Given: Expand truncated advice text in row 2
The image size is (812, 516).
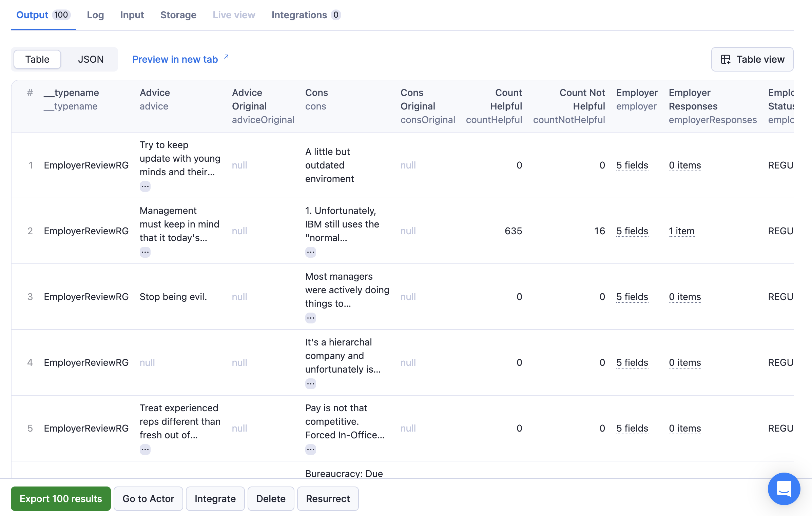Looking at the screenshot, I should (145, 252).
